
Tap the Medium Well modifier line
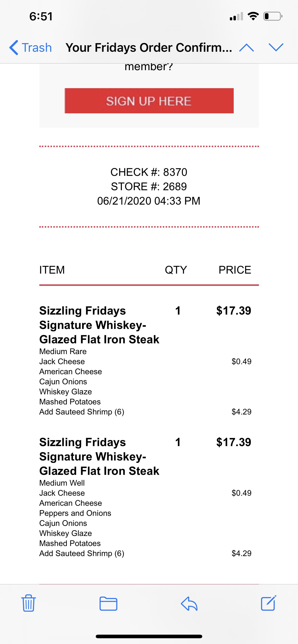[x=62, y=483]
